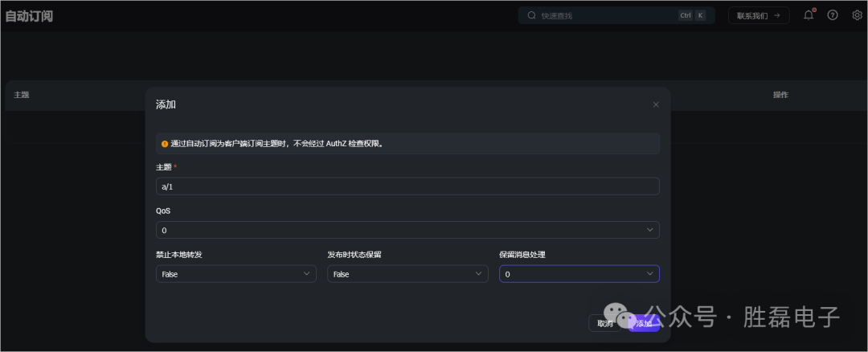Screen dimensions: 868x352
Task: Open the QoS dropdown
Action: tap(407, 230)
